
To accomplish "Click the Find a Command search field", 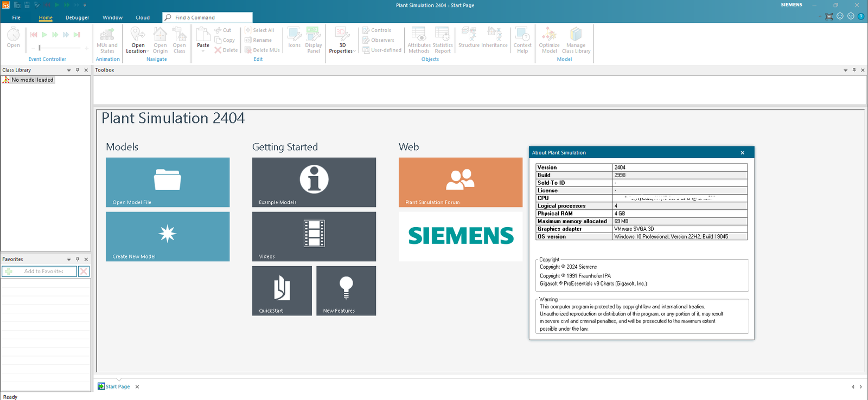I will pos(212,17).
